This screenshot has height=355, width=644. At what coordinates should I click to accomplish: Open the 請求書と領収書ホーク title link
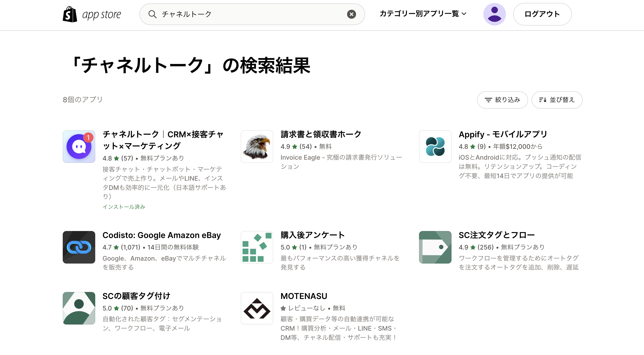point(321,134)
